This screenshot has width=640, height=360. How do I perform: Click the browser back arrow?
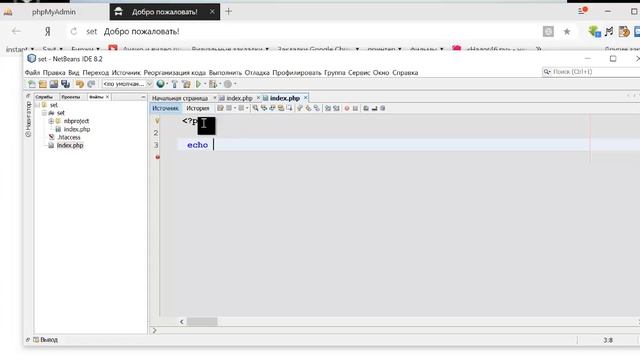coord(16,31)
